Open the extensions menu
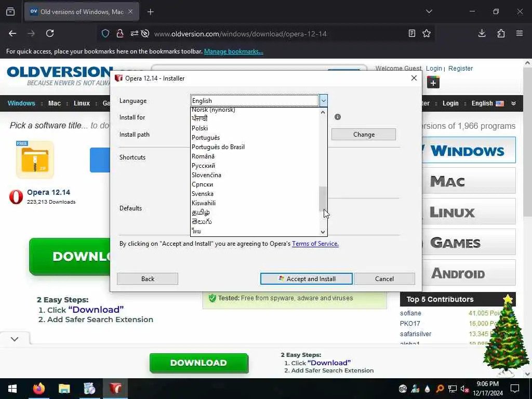This screenshot has height=399, width=532. (501, 33)
